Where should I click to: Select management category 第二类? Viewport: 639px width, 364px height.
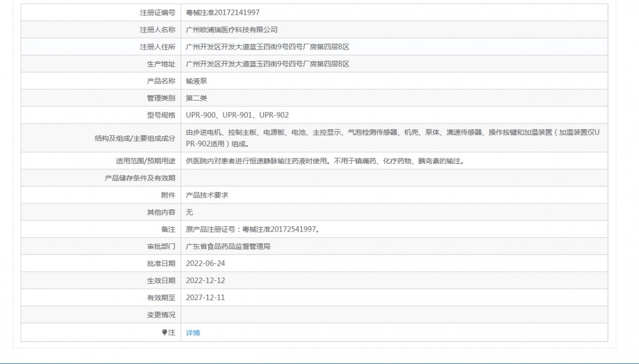[x=196, y=98]
